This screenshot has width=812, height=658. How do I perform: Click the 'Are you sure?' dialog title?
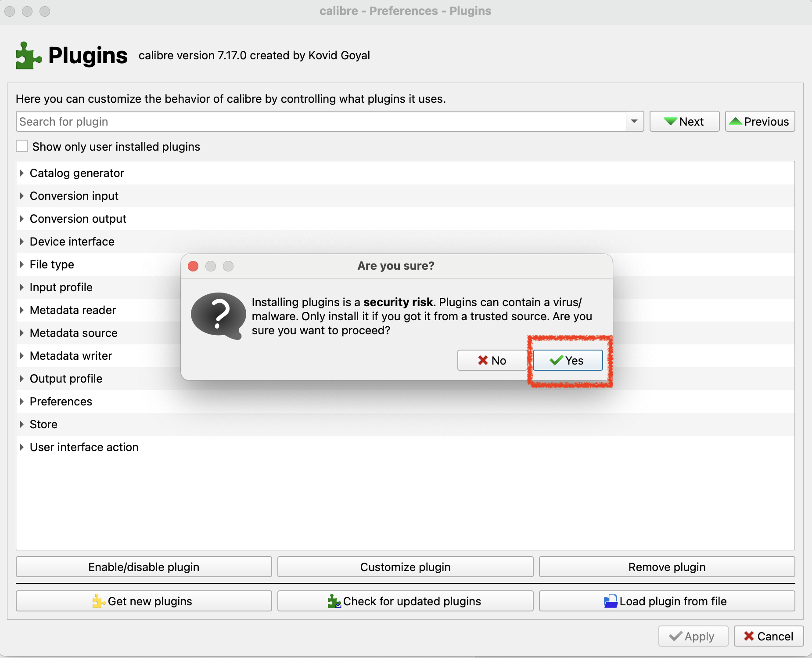coord(396,266)
